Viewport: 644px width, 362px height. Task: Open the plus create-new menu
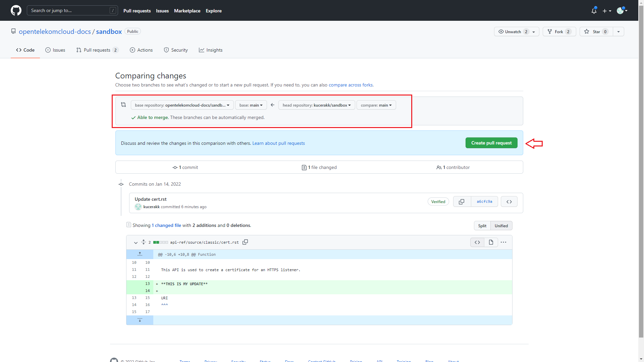coord(607,11)
